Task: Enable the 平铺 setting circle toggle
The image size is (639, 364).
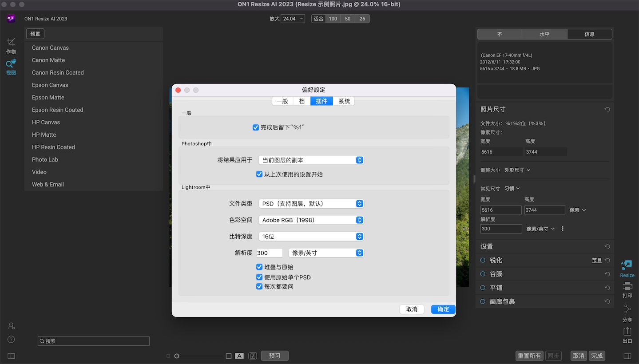Action: click(x=483, y=288)
